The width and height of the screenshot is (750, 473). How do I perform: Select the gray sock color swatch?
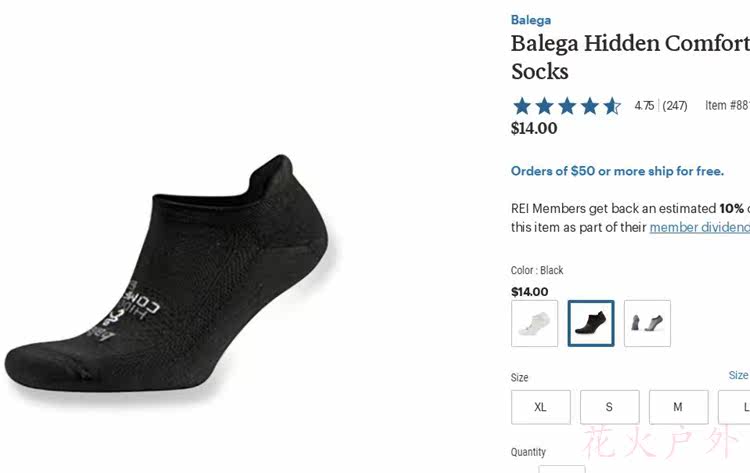click(x=647, y=323)
